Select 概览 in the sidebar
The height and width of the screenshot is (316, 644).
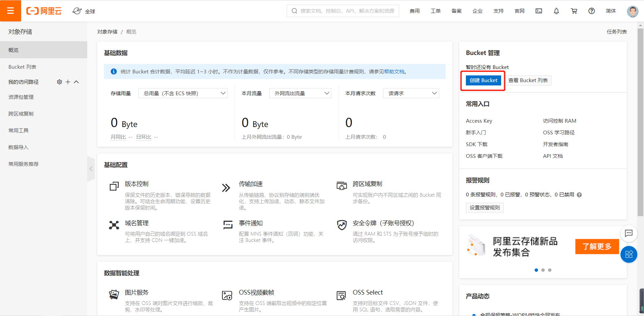click(x=44, y=50)
